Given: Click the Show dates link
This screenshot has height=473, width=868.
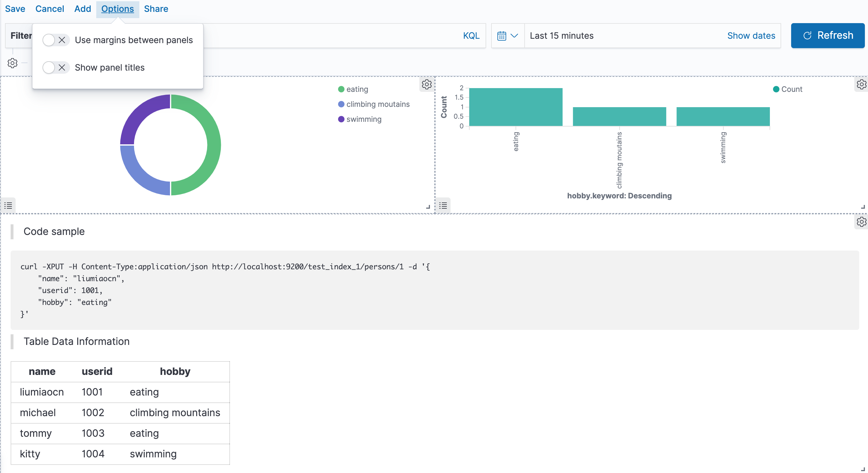Looking at the screenshot, I should [751, 35].
